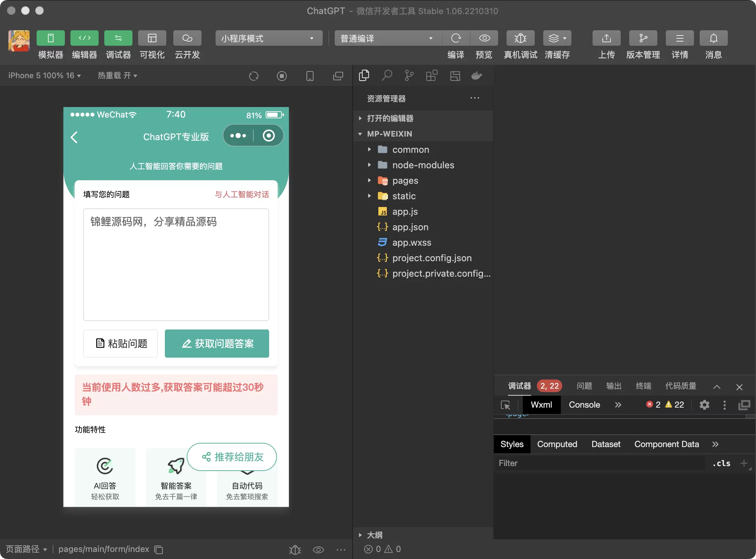Click the user avatar in toolbar

pyautogui.click(x=19, y=41)
